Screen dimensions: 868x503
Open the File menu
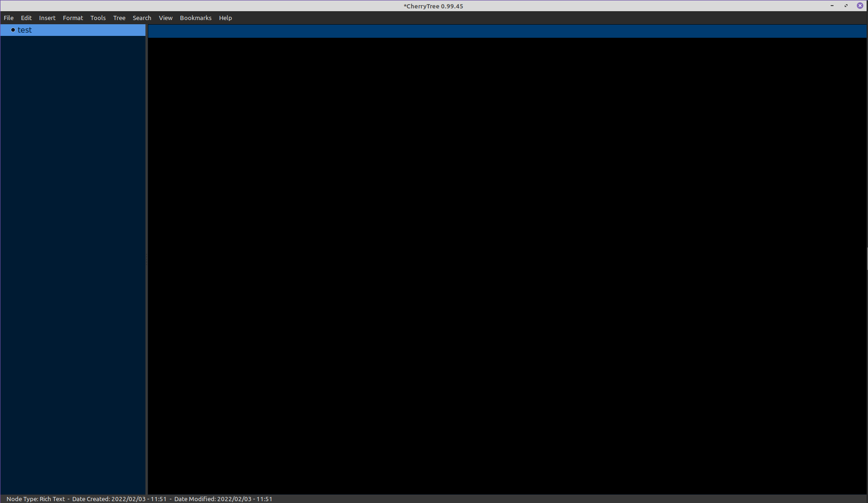point(9,18)
